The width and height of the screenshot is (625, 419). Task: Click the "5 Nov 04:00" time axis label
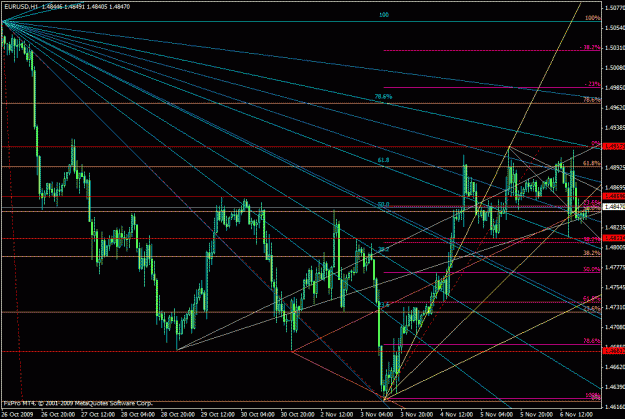click(497, 414)
